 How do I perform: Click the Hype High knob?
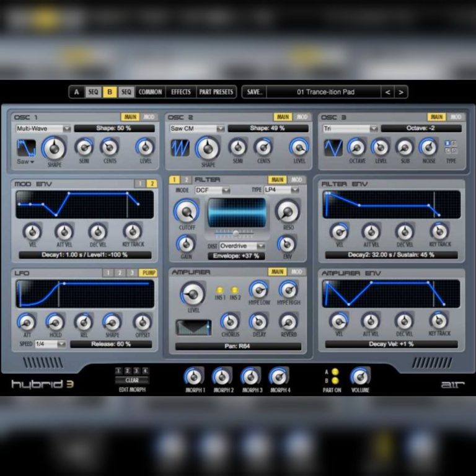288,290
